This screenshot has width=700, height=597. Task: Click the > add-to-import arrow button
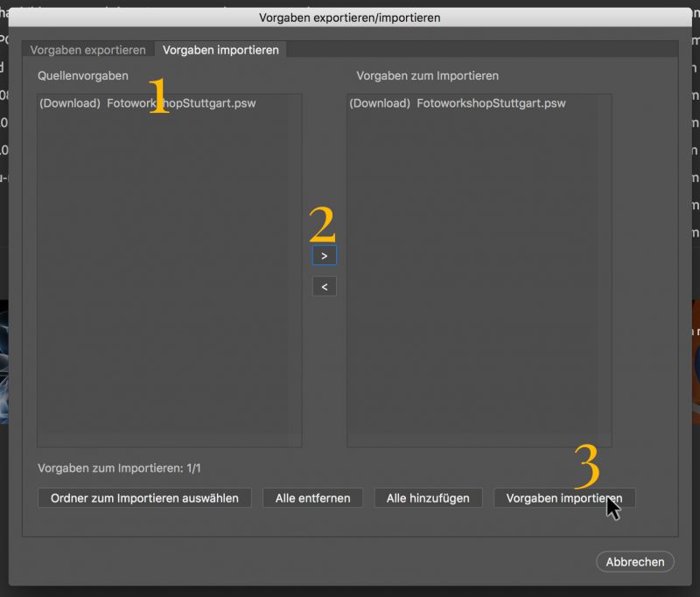click(x=324, y=256)
